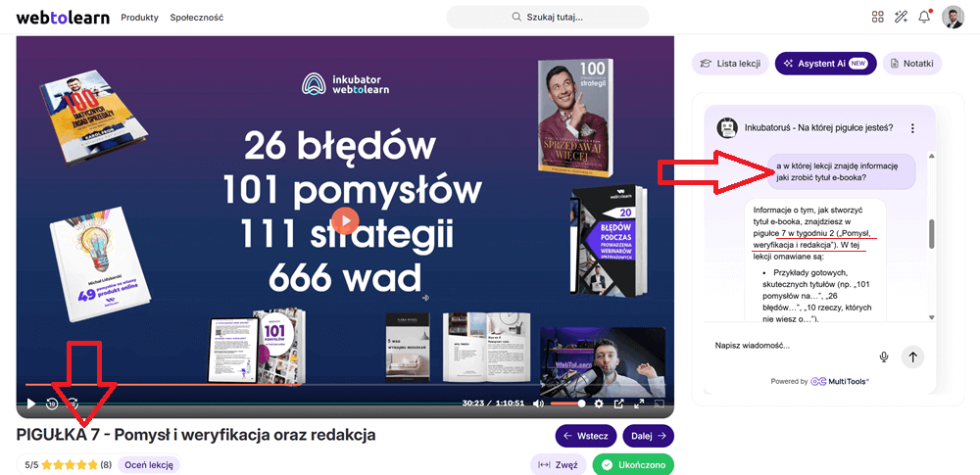Viewport: 980px width, 475px height.
Task: Open video settings gear
Action: [599, 404]
